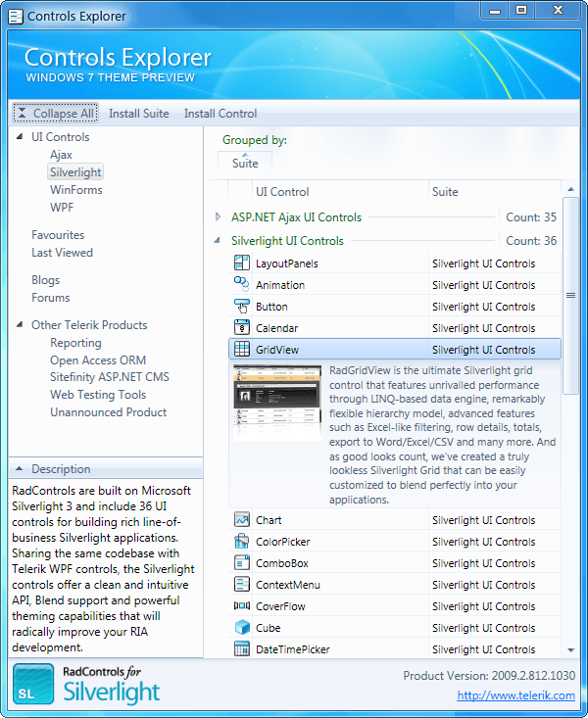The image size is (588, 718).
Task: Click the Suite grouping descriptor
Action: [245, 163]
